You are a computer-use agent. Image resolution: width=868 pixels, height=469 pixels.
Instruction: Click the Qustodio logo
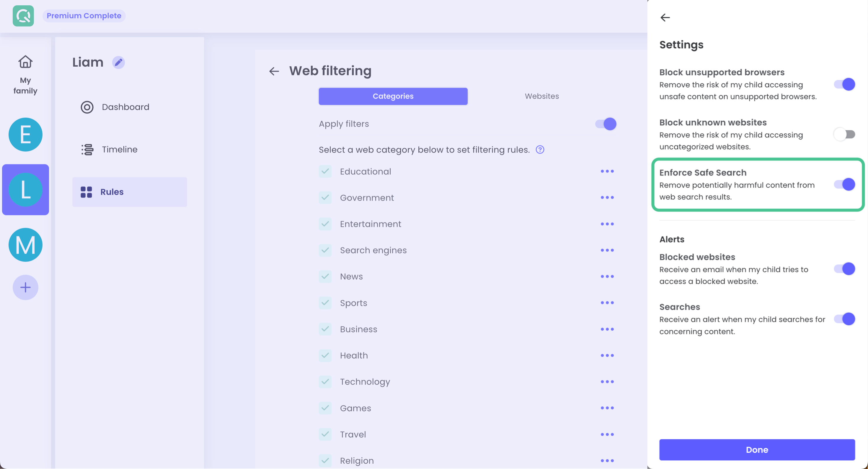click(23, 16)
